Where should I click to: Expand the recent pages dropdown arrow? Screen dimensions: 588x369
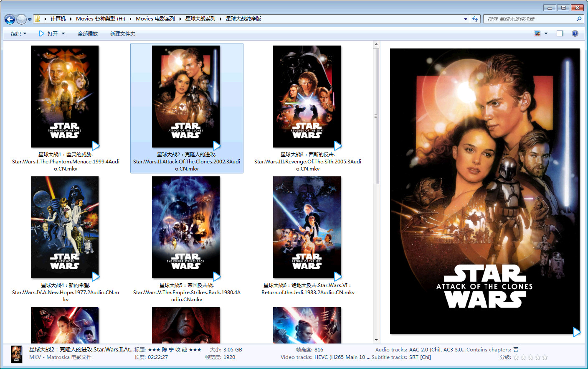click(x=30, y=19)
